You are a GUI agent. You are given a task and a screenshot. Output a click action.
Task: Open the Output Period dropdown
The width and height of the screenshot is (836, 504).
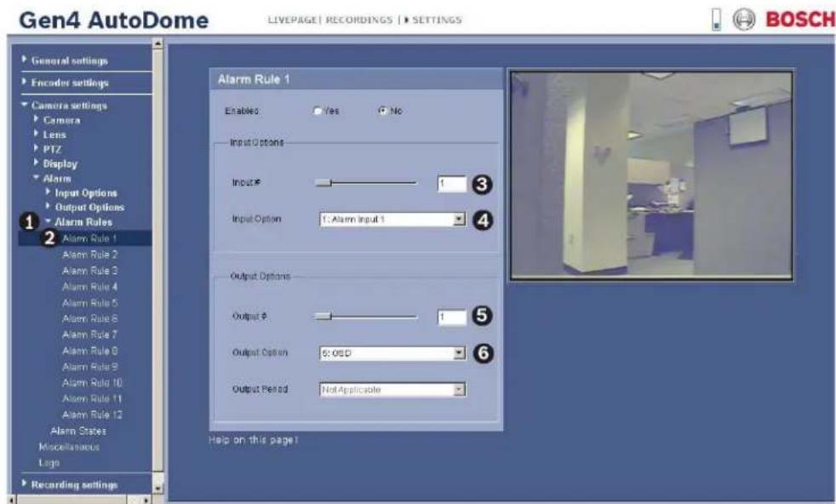click(x=392, y=389)
